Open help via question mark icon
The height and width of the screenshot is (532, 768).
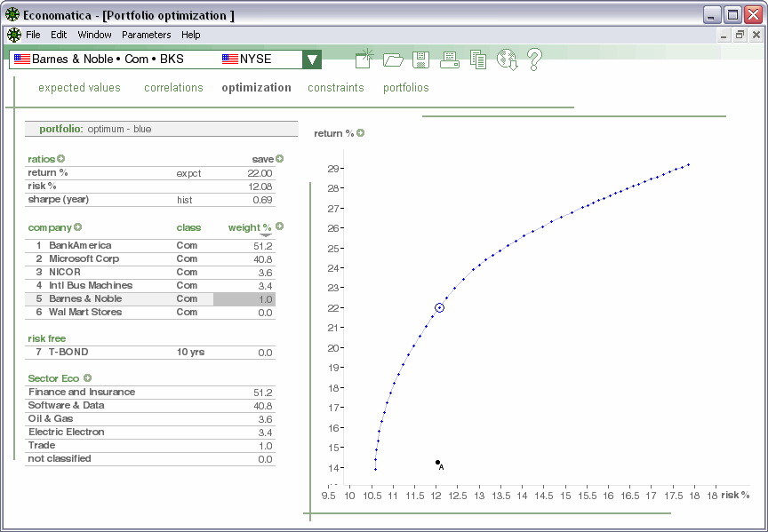coord(534,60)
